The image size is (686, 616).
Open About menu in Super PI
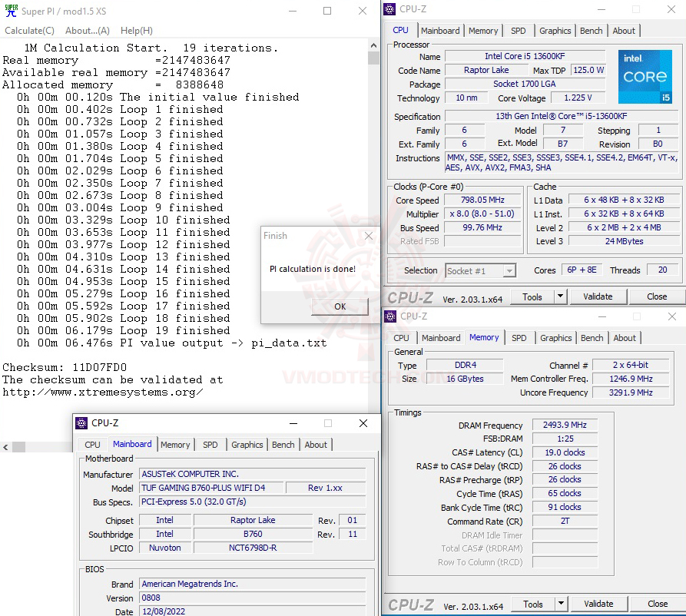pyautogui.click(x=87, y=31)
